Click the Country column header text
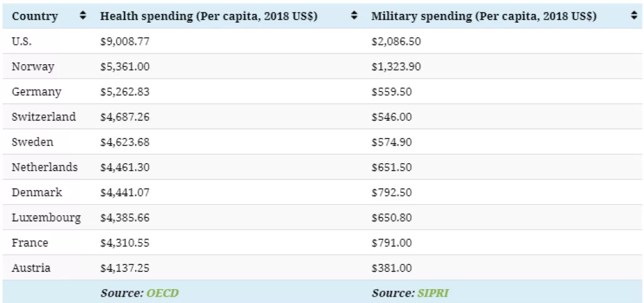The image size is (644, 303). 35,16
